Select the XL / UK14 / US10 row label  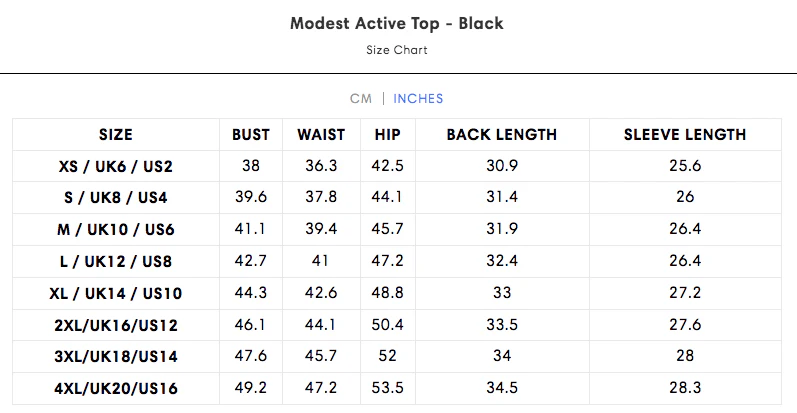(x=116, y=293)
